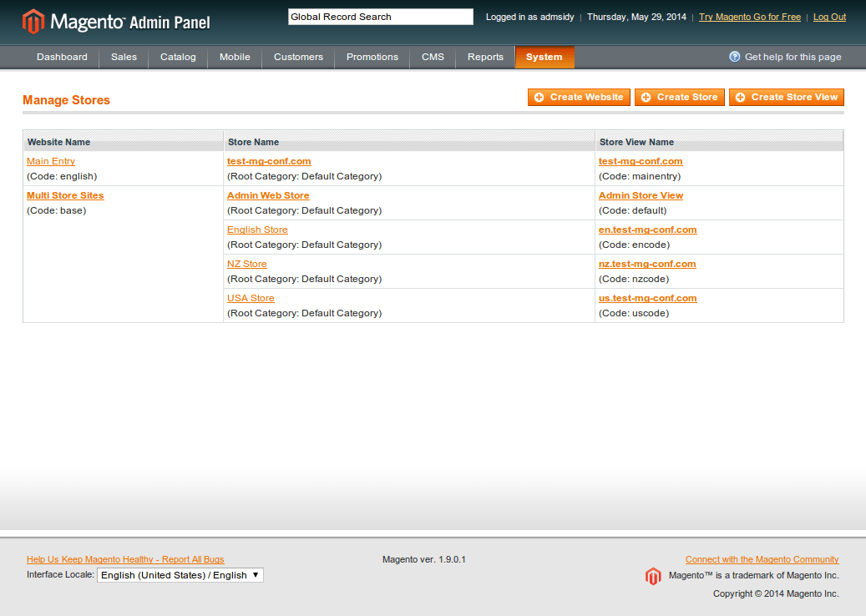Click Root Category text under USA Store
The height and width of the screenshot is (616, 866).
tap(304, 313)
